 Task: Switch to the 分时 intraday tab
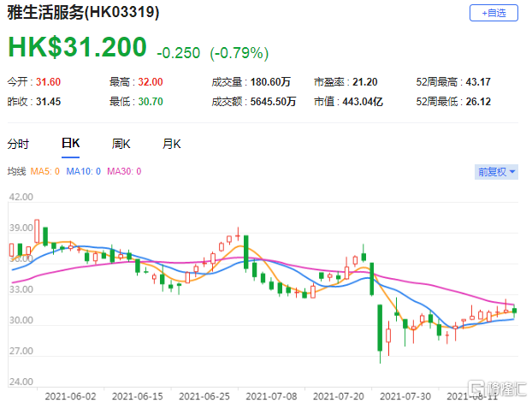point(18,144)
